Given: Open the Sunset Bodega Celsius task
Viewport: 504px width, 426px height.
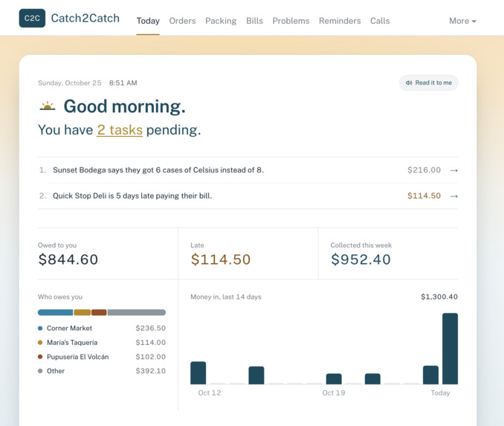Looking at the screenshot, I should click(x=248, y=170).
